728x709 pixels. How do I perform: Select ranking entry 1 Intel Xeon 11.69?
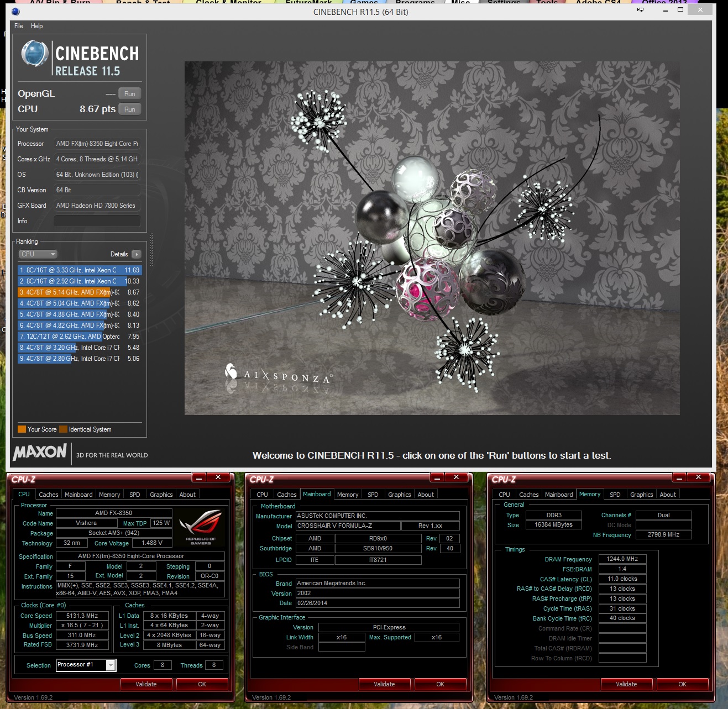(80, 270)
